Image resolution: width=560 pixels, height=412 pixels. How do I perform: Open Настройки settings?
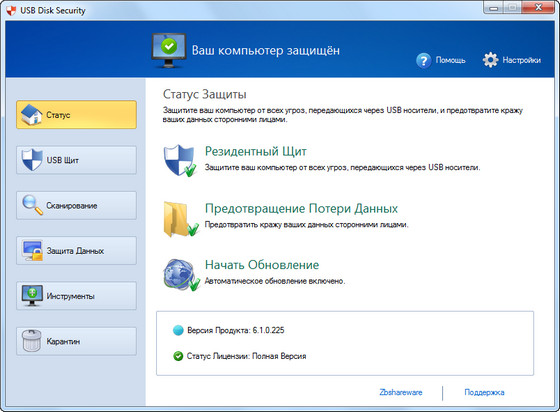point(521,60)
